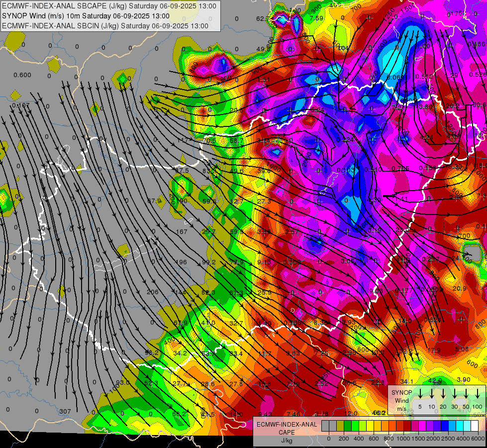
Task: Click the 5 m/s wind arrow symbol
Action: pos(420,394)
